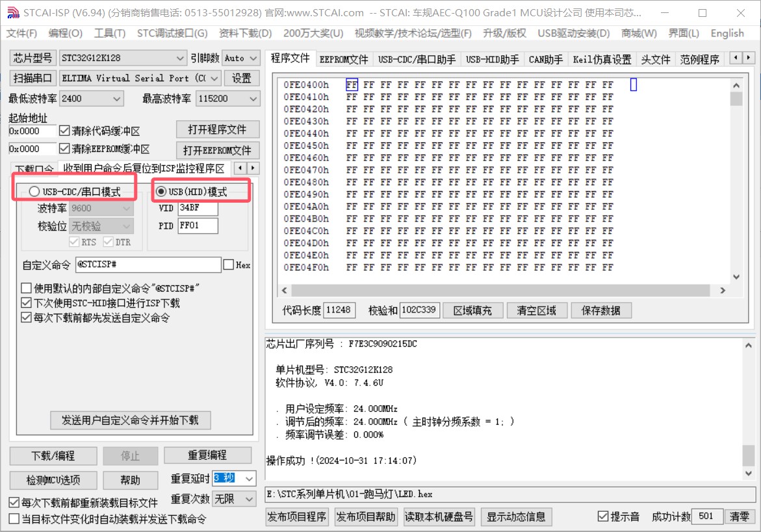Toggle 清除代码缓冲区 checkbox
The image size is (761, 532).
pos(64,131)
